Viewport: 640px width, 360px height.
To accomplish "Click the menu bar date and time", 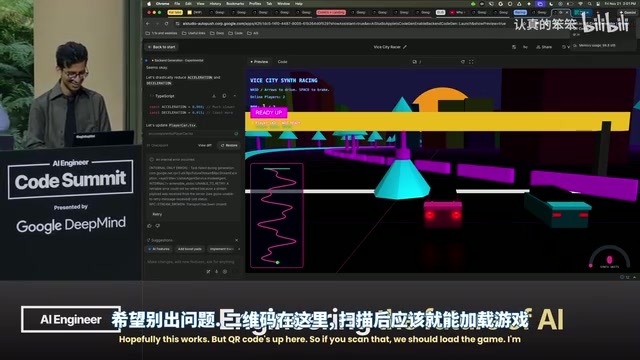I will [620, 4].
